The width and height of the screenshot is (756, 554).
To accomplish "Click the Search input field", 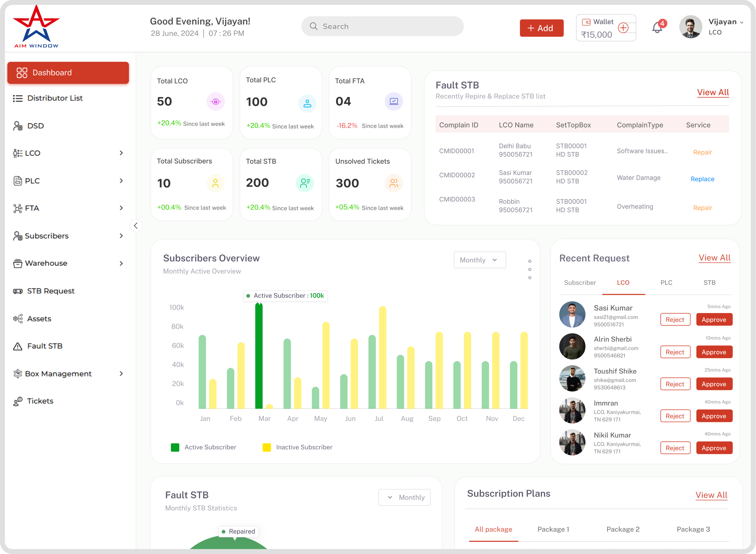I will pyautogui.click(x=382, y=26).
